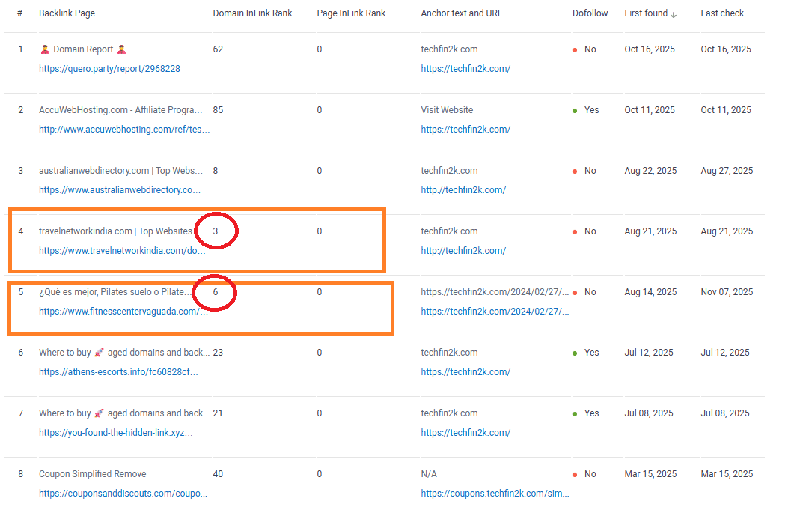The height and width of the screenshot is (522, 812).
Task: Click the Backlink Page column header
Action: coord(67,13)
